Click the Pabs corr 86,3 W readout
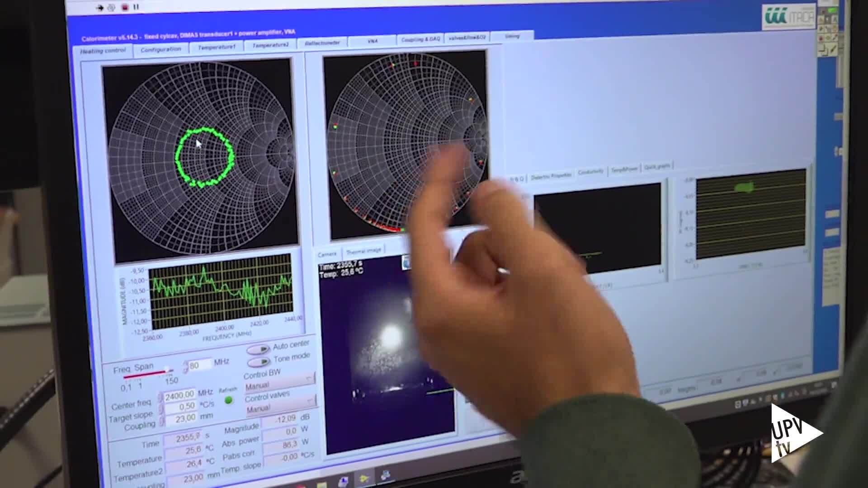 coord(281,445)
